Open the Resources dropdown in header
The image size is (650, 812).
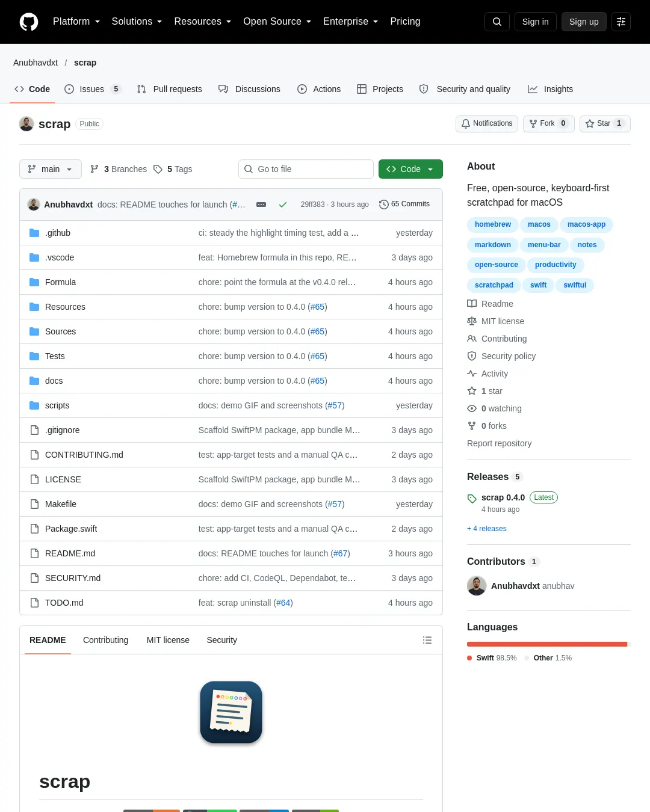tap(203, 22)
